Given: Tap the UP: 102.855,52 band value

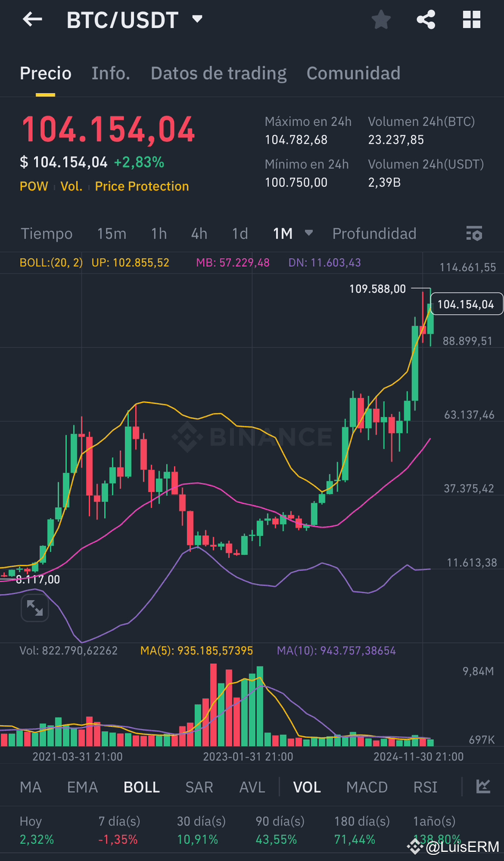Looking at the screenshot, I should [130, 262].
